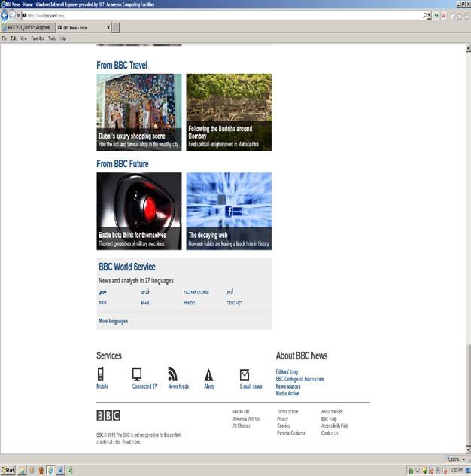471x476 pixels.
Task: Click the Alerts warning triangle icon
Action: pos(208,375)
